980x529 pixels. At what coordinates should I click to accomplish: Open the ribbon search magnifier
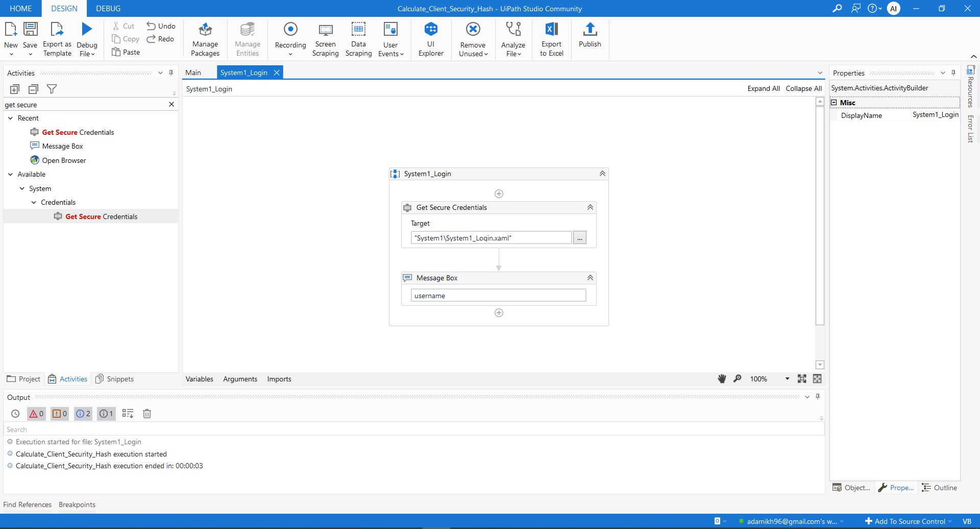point(837,9)
